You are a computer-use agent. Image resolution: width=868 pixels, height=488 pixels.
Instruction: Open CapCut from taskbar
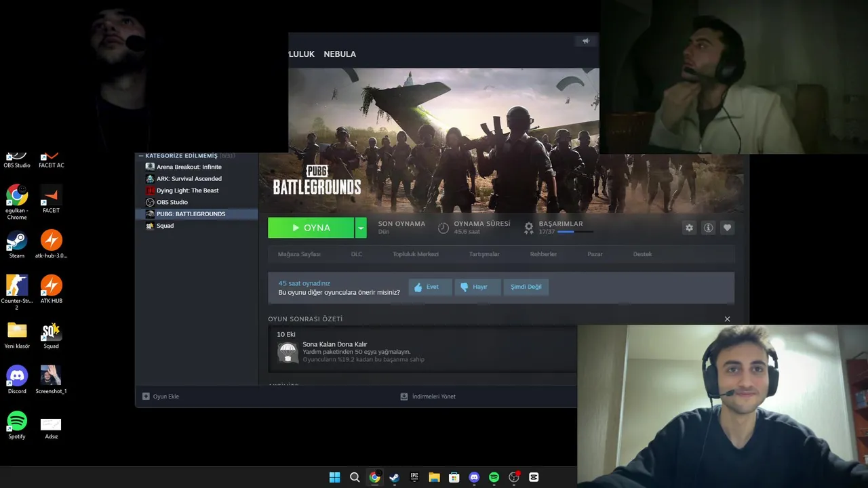[x=534, y=477]
